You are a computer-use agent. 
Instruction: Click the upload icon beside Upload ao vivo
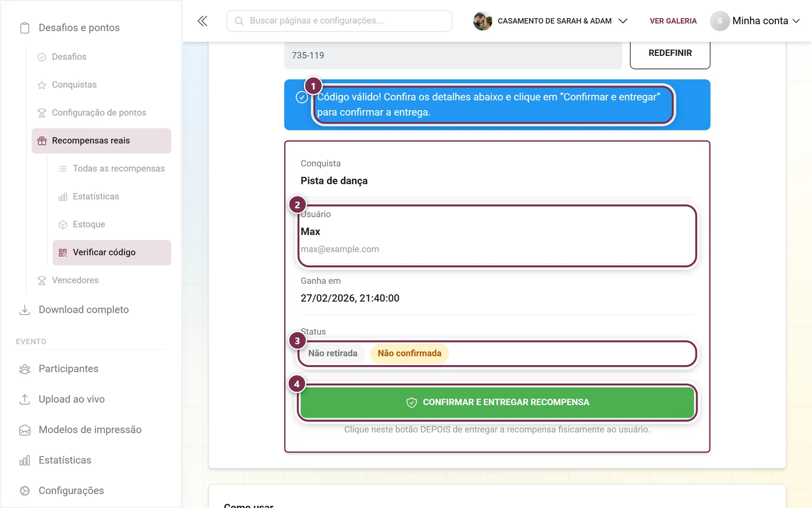[x=25, y=400]
